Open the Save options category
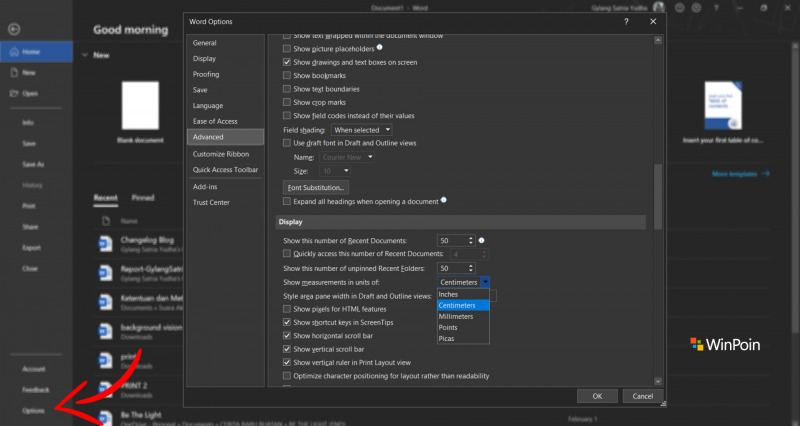Screen dimensions: 800x426 (225, 90)
